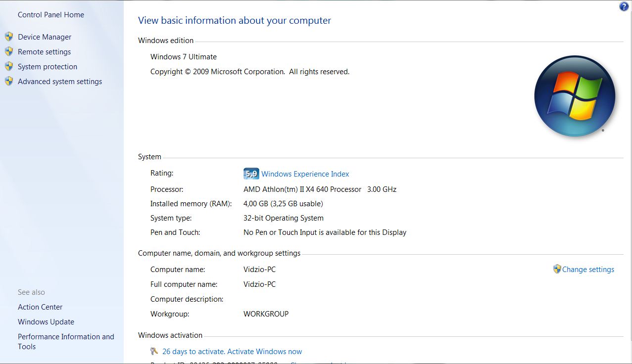Select the 'WORKGROUP' value
The height and width of the screenshot is (364, 632).
[266, 314]
